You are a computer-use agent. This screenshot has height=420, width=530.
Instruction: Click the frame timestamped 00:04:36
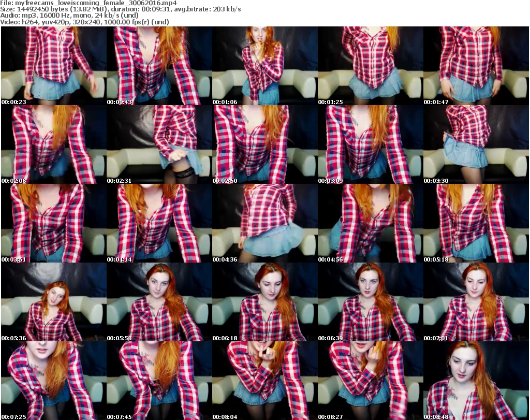pos(264,223)
